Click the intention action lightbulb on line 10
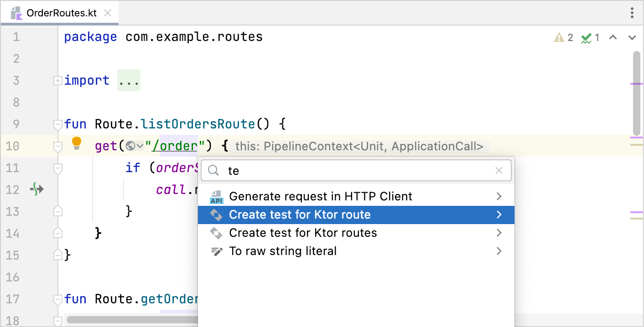Image resolution: width=644 pixels, height=327 pixels. coord(77,143)
